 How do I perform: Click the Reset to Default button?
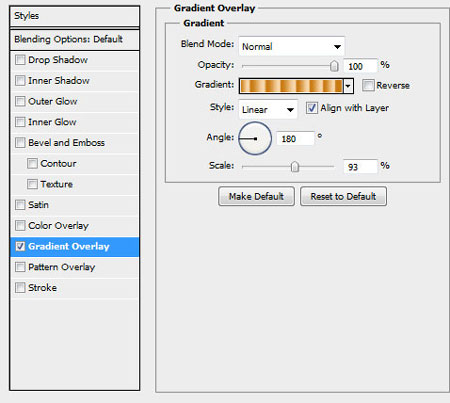[x=343, y=196]
